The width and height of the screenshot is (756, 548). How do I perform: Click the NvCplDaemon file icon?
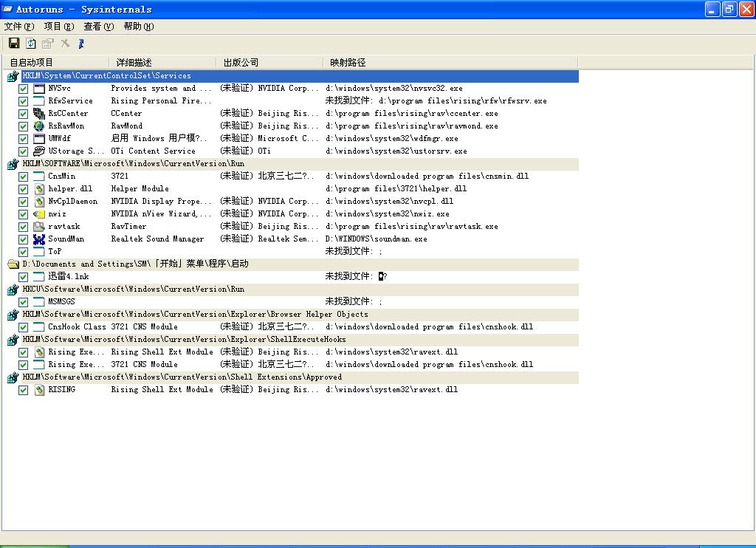tap(39, 201)
